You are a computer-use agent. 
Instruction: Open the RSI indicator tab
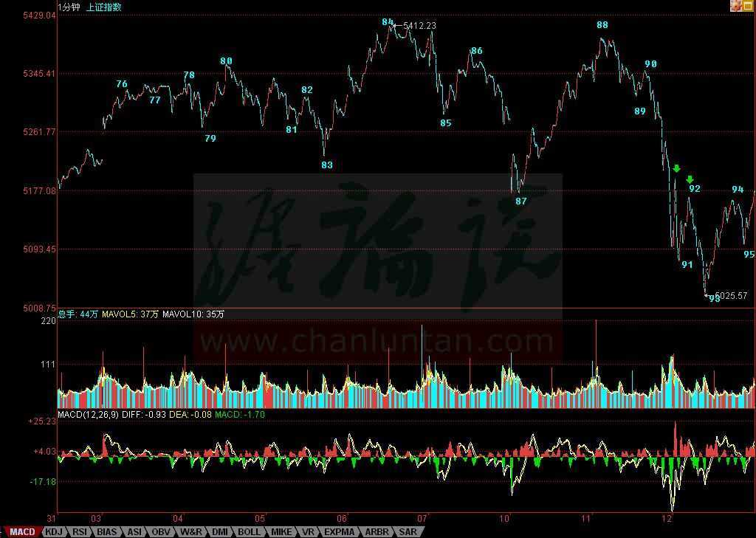click(x=80, y=531)
